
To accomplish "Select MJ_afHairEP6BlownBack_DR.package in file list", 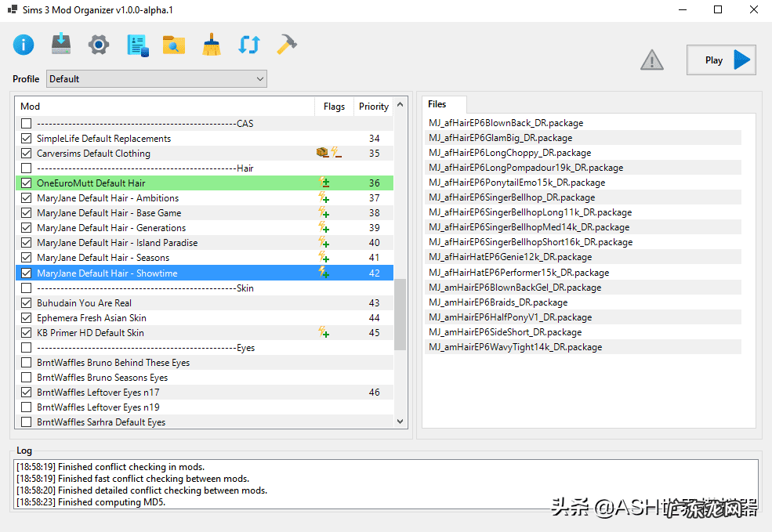I will pyautogui.click(x=506, y=123).
